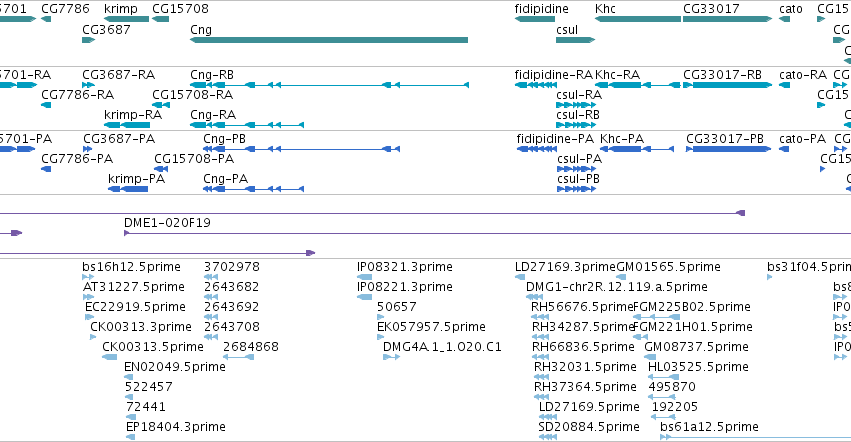
Task: Select SD20884.5prime EST label
Action: (x=589, y=427)
